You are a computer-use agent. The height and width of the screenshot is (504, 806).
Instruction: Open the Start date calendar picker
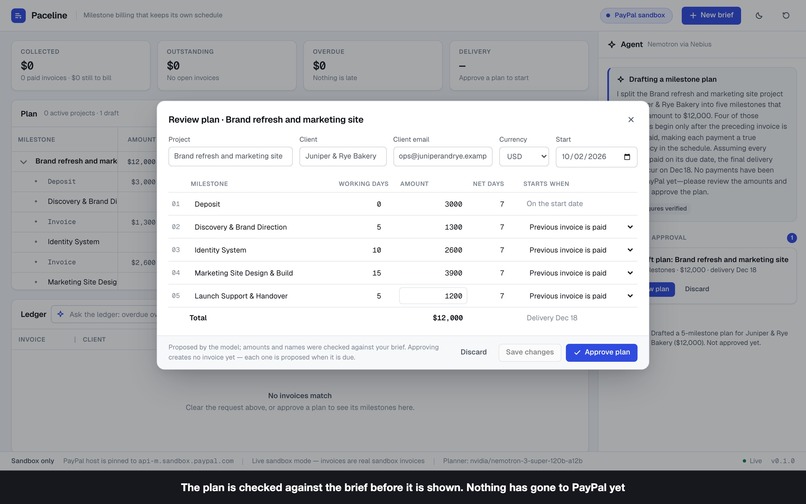tap(627, 156)
